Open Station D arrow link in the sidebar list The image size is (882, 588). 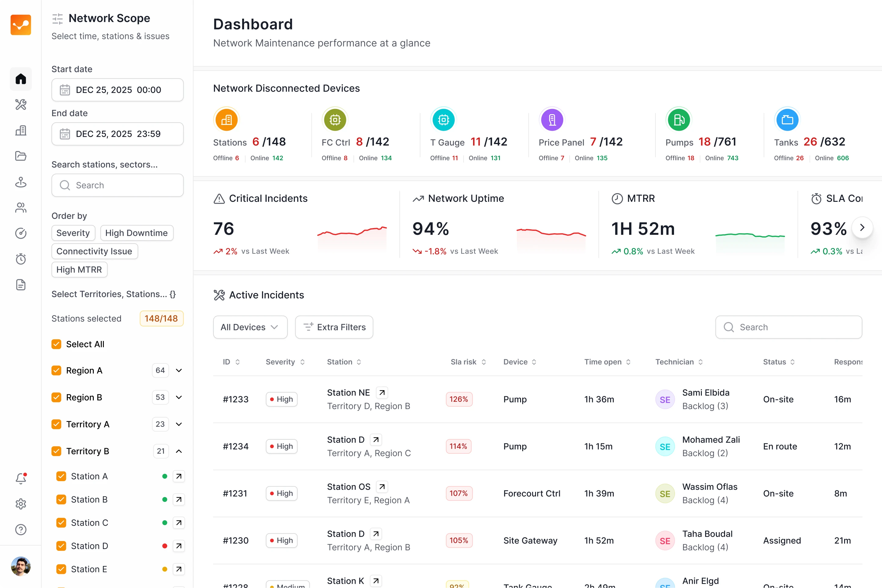click(x=179, y=546)
